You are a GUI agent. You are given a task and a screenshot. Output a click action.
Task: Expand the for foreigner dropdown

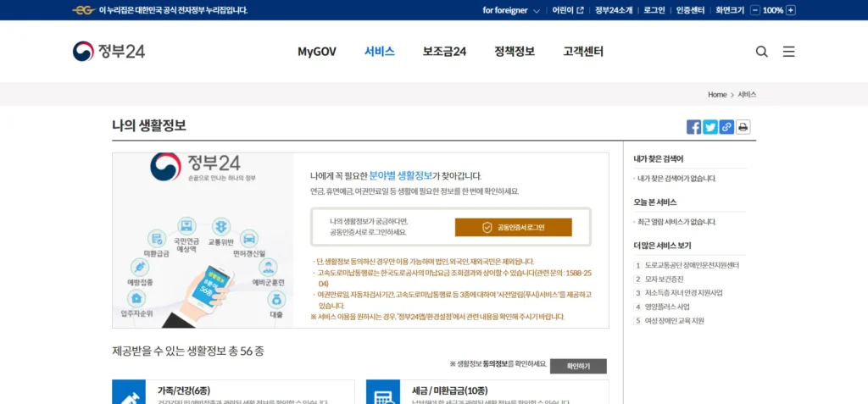point(511,10)
